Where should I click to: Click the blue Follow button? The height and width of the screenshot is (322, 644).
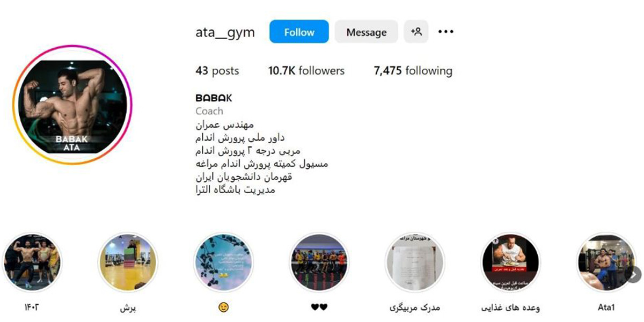299,32
